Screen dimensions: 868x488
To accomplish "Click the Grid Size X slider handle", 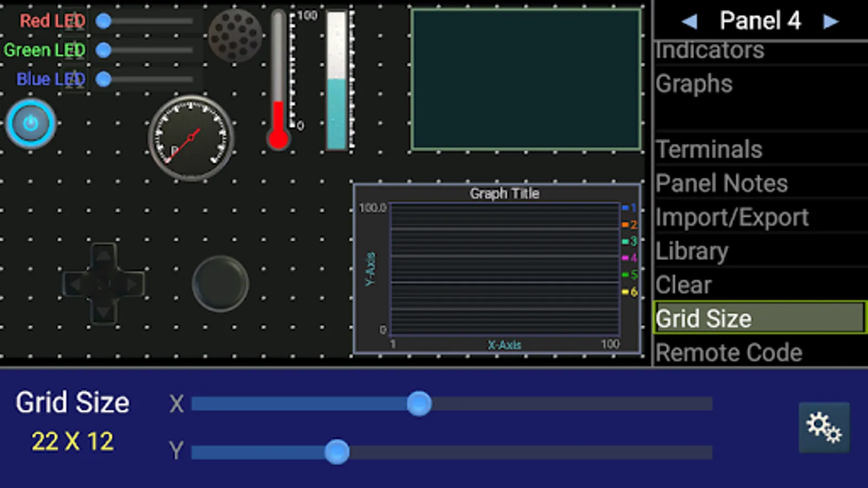I will 419,404.
